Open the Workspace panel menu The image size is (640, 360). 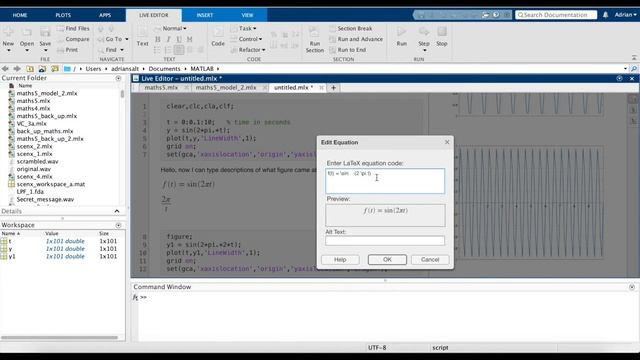pos(118,225)
